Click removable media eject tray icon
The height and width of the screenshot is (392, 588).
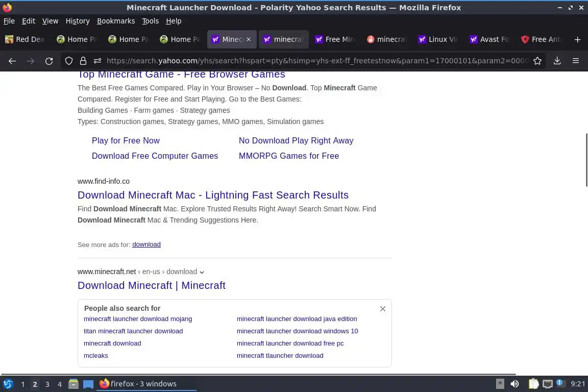500,384
